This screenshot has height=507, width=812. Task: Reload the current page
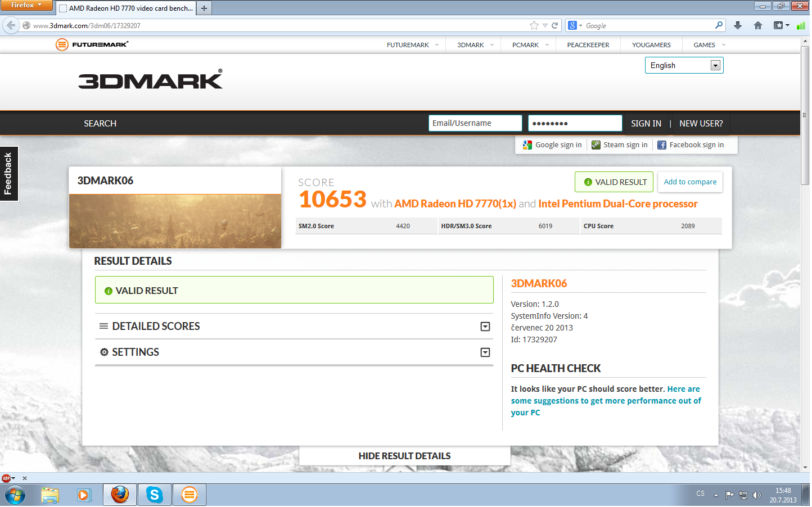tap(555, 25)
